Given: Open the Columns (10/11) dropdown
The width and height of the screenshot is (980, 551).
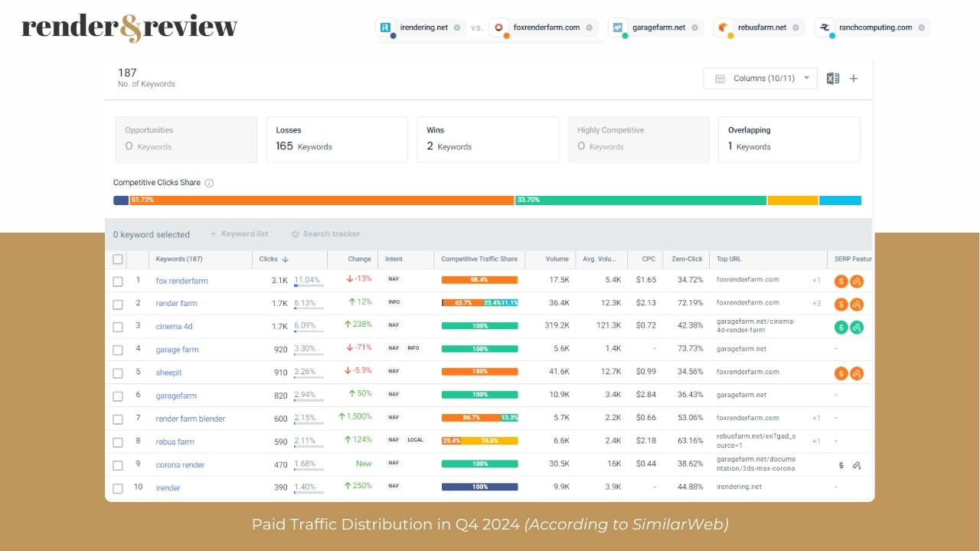Looking at the screenshot, I should pyautogui.click(x=760, y=79).
